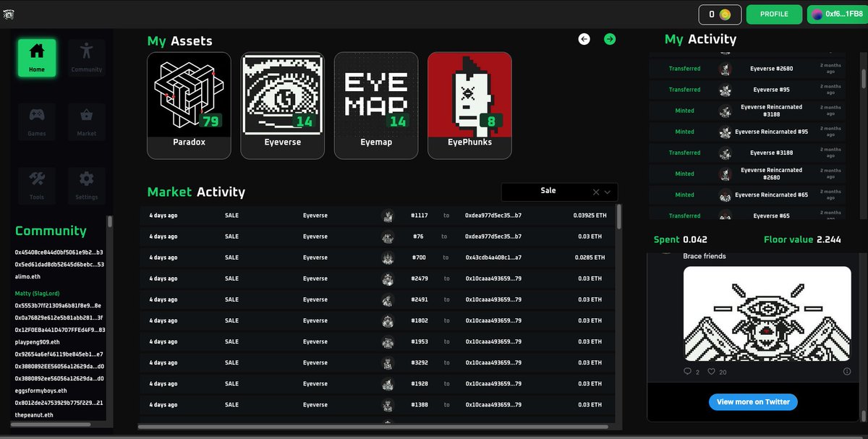
Task: Click the tweet reply comment icon
Action: coord(688,371)
